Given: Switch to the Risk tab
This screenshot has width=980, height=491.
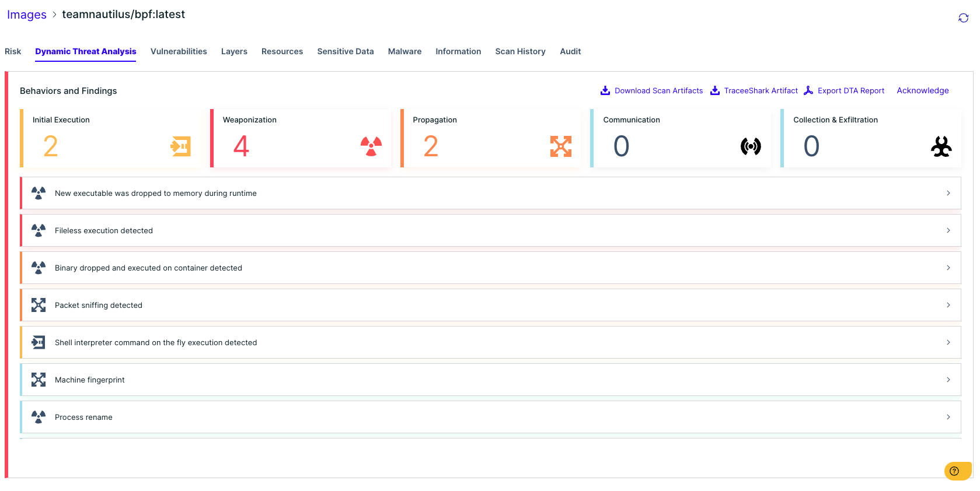Looking at the screenshot, I should [x=13, y=51].
